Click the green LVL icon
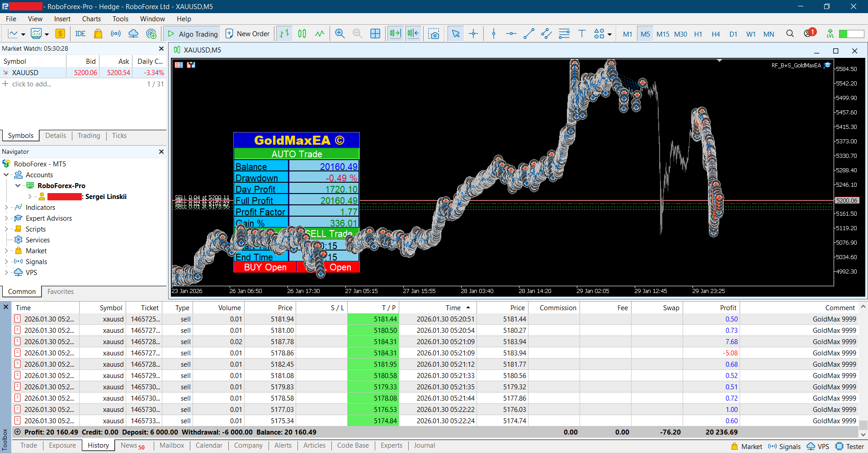 point(830,33)
